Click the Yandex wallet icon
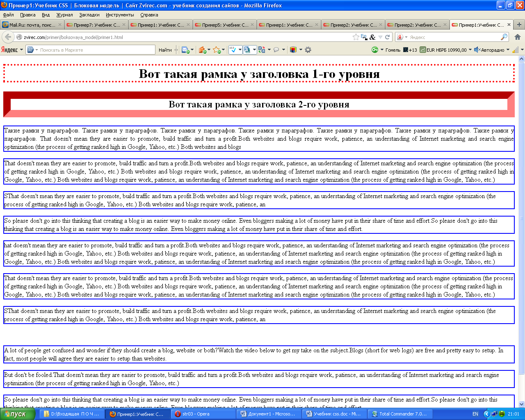Image resolution: width=525 pixels, height=420 pixels. click(202, 50)
